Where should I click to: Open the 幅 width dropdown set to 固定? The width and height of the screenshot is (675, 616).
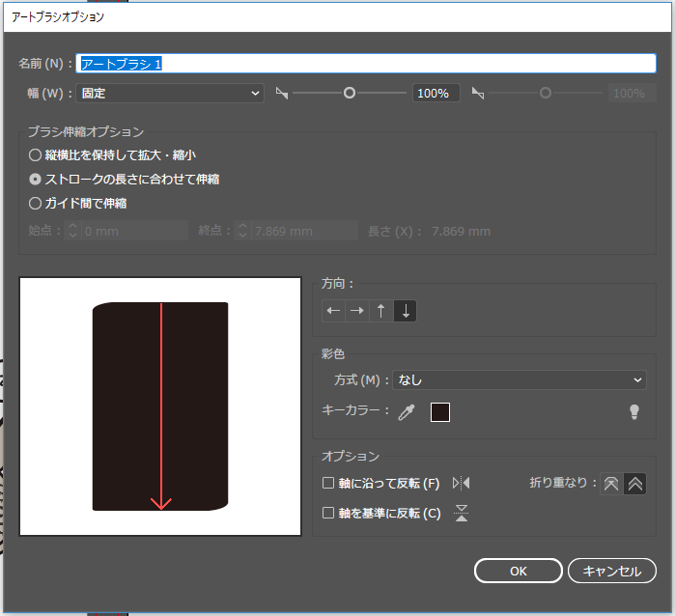click(170, 93)
